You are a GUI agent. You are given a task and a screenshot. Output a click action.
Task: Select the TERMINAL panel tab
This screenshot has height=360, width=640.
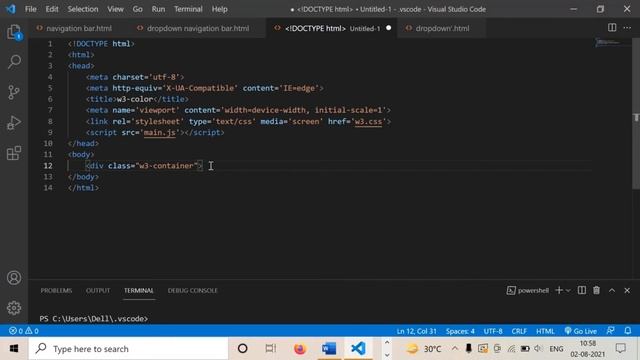click(139, 290)
